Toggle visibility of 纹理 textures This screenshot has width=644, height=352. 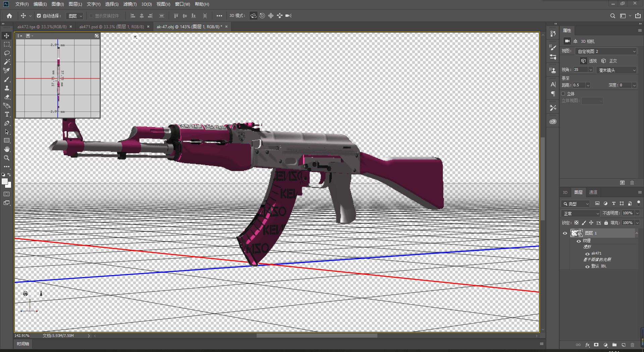click(x=579, y=241)
